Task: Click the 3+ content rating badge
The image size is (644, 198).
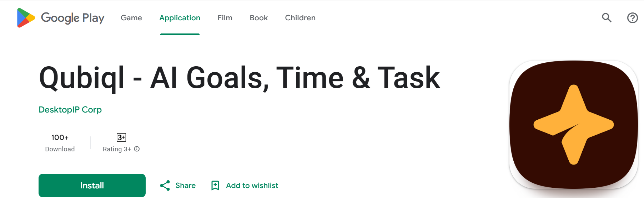Action: [x=121, y=137]
